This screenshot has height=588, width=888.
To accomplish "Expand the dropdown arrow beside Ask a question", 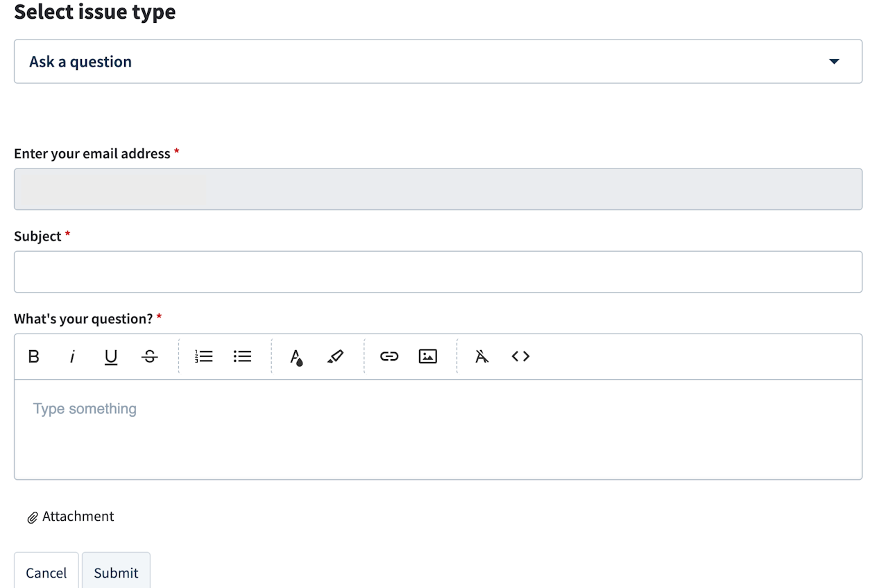I will (x=834, y=62).
